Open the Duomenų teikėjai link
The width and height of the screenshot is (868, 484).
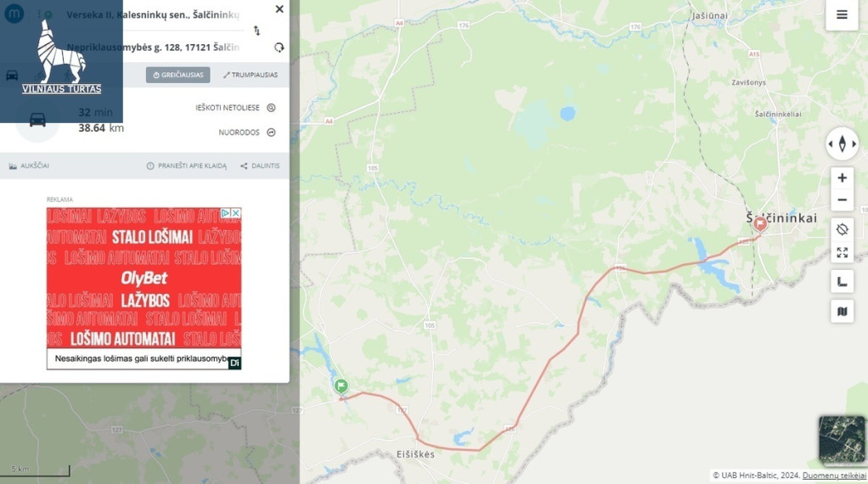pos(834,476)
